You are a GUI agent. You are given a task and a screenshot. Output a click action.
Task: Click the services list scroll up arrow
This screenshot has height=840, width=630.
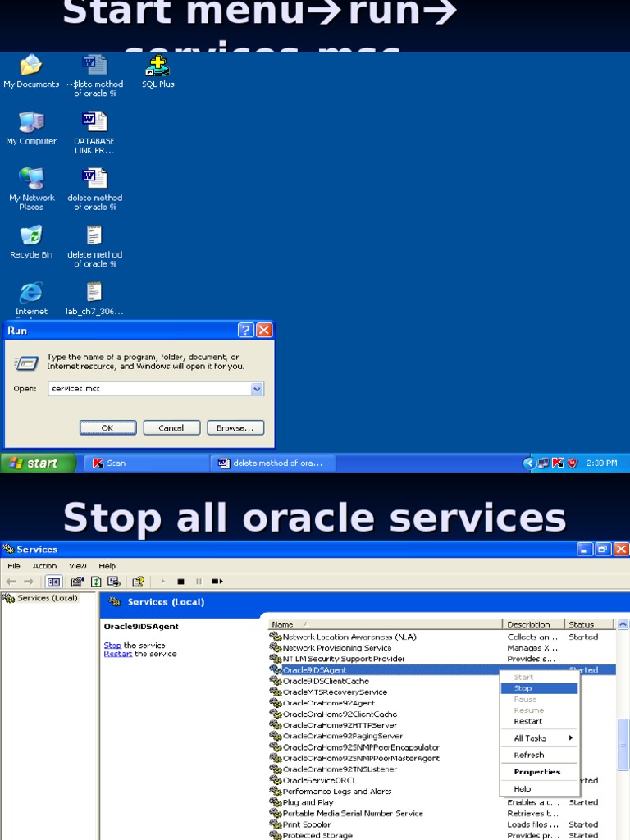623,624
